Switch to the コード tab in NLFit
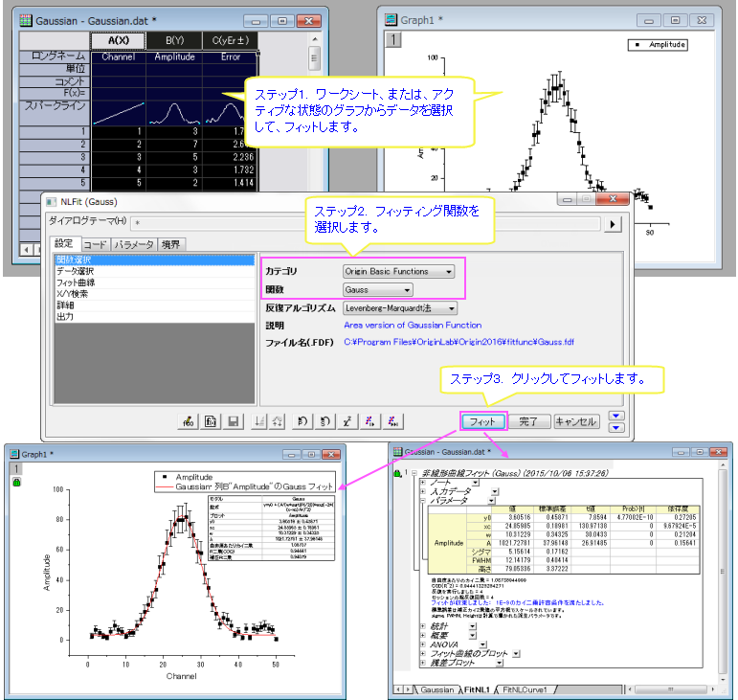This screenshot has height=700, width=738. (96, 245)
